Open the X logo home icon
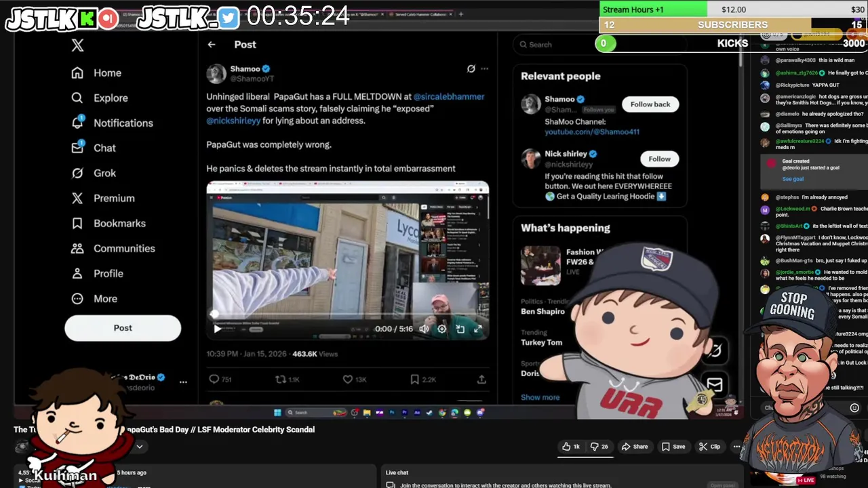868x488 pixels. pyautogui.click(x=77, y=45)
